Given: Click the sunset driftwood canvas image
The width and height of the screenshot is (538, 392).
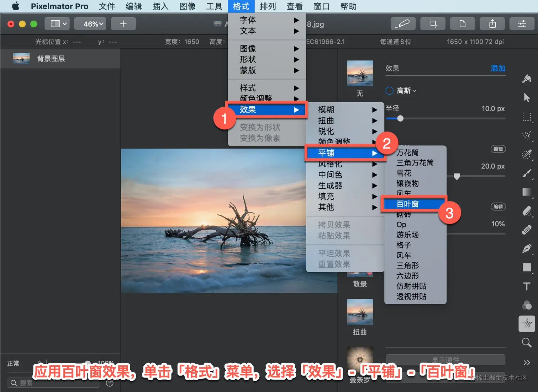Looking at the screenshot, I should click(x=229, y=221).
